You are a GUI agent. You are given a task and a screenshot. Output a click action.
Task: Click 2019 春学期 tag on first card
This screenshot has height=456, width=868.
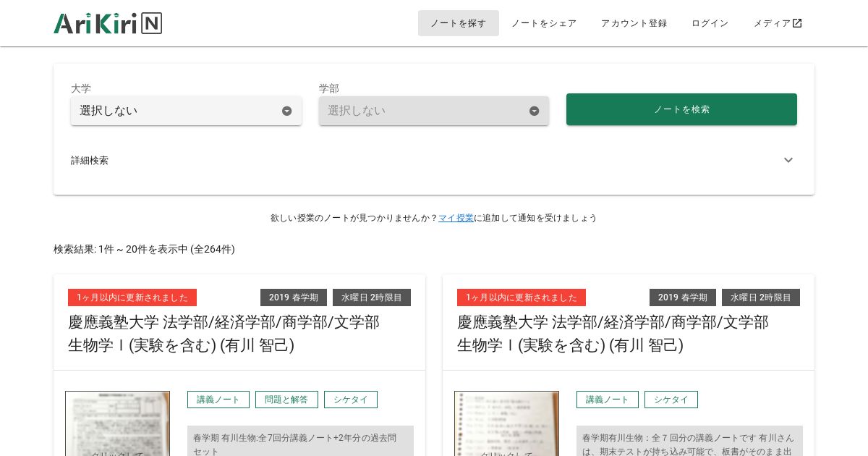294,297
